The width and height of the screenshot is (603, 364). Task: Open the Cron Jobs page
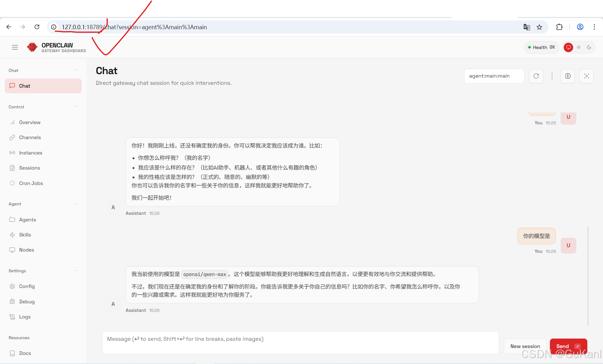[31, 183]
